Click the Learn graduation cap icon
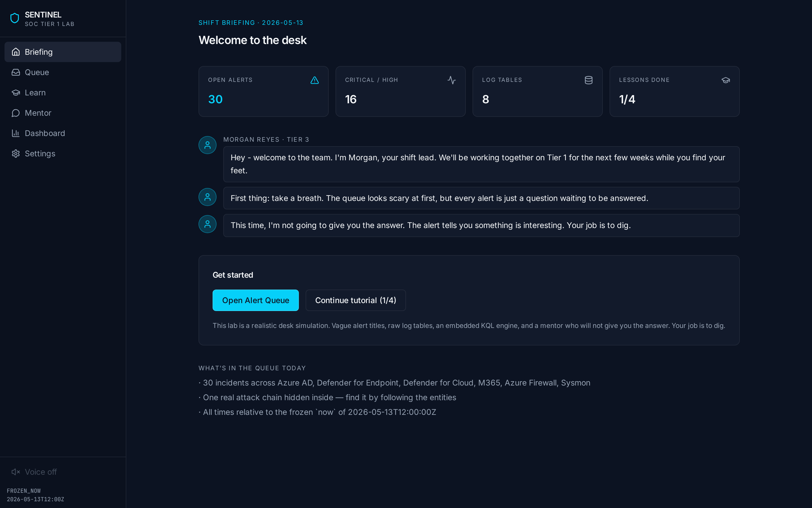The height and width of the screenshot is (508, 812). [16, 92]
